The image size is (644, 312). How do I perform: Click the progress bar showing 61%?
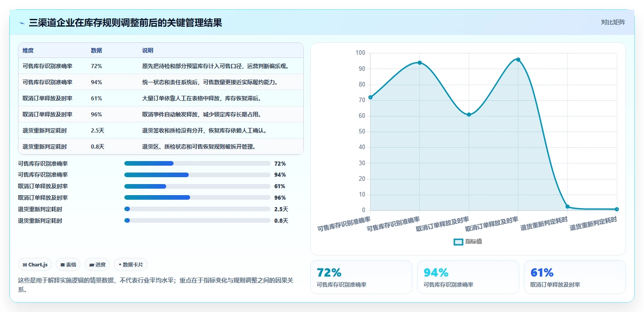(x=197, y=186)
